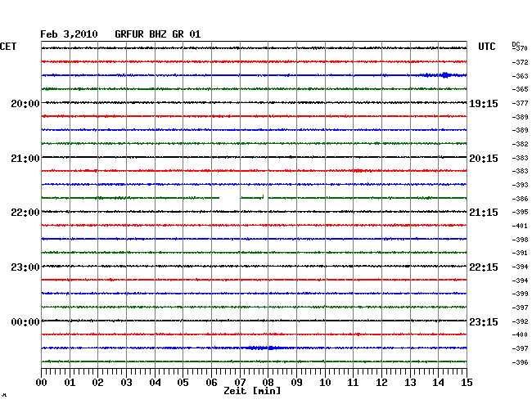Select the 22:00 CET time label
Screen dimensions: 532x404
pyautogui.click(x=25, y=213)
